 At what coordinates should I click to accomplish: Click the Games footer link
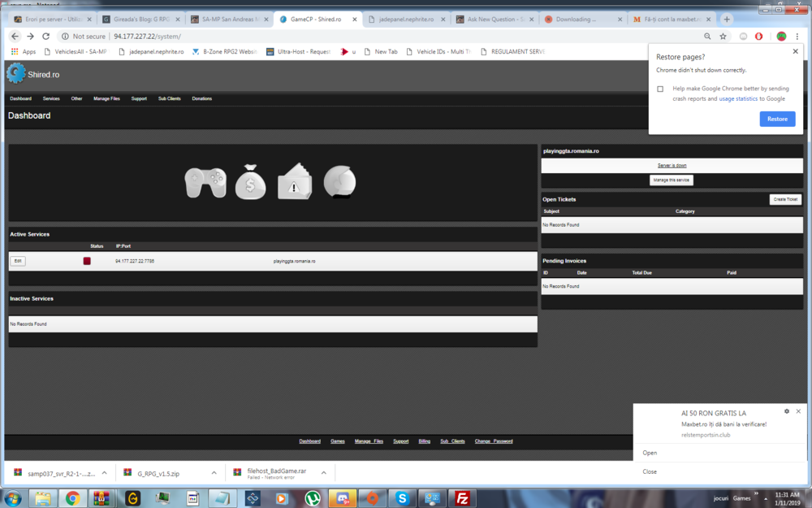(x=338, y=441)
